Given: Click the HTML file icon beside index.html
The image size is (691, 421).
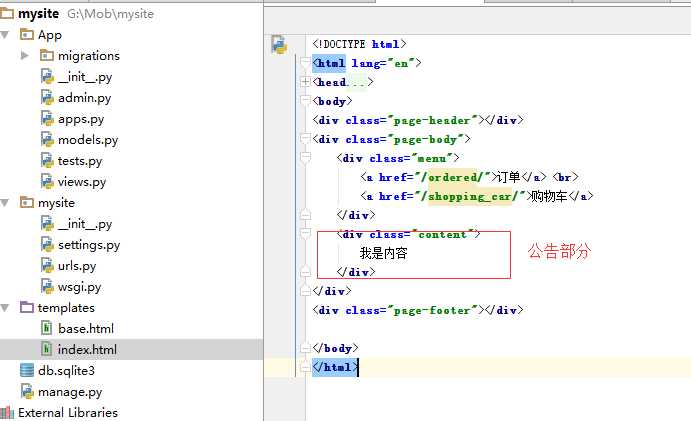Looking at the screenshot, I should click(x=47, y=349).
